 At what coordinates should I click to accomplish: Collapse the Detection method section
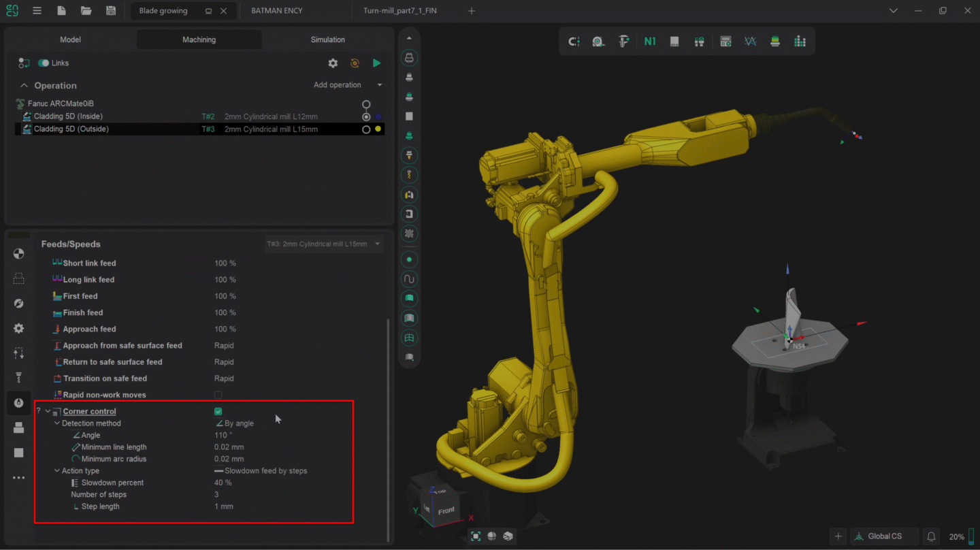point(57,423)
